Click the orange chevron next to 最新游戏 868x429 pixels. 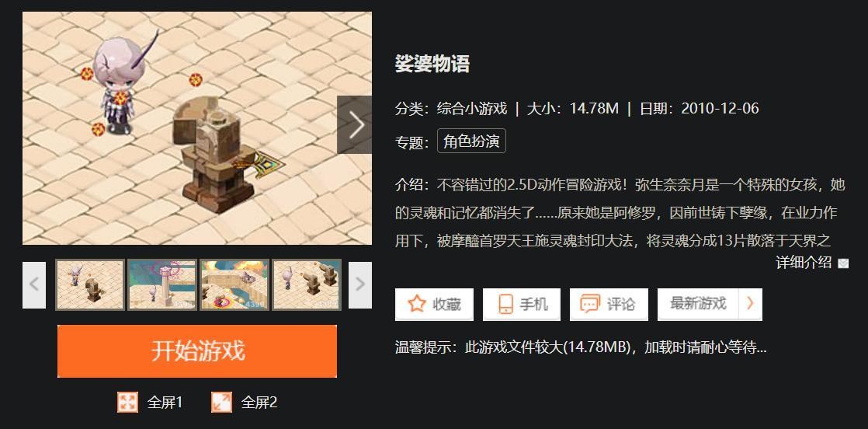click(x=751, y=304)
